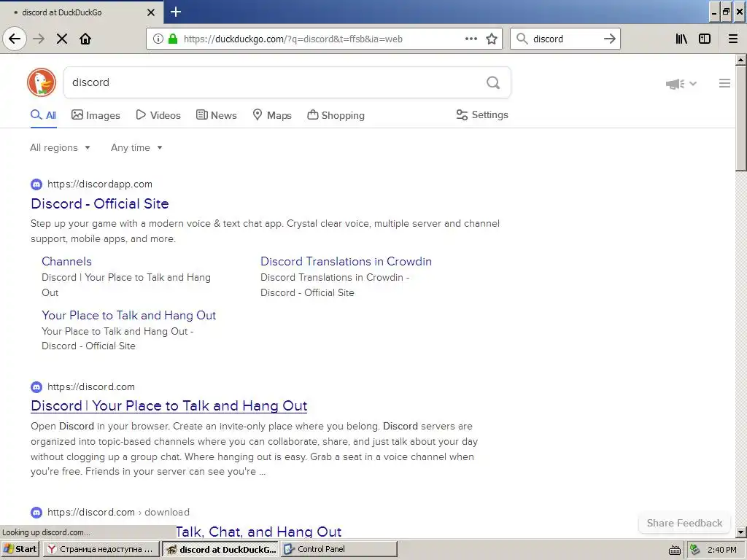Image resolution: width=747 pixels, height=560 pixels.
Task: Click the forward navigation arrow
Action: (39, 39)
